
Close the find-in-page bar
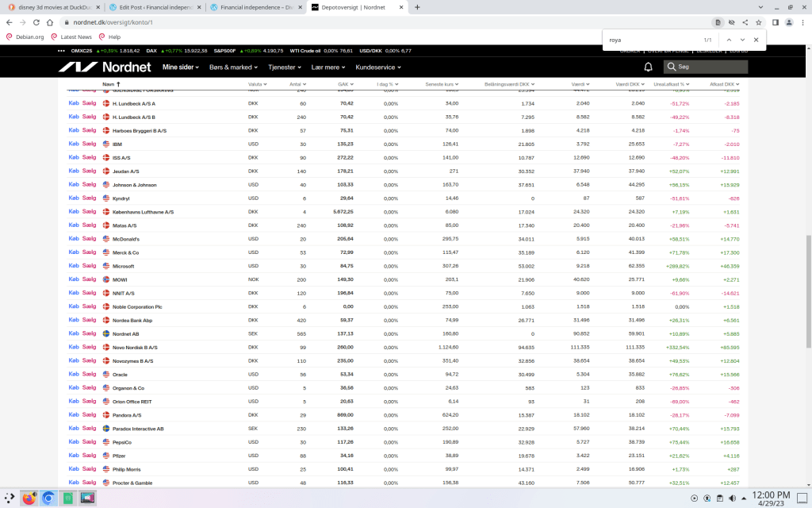point(756,40)
